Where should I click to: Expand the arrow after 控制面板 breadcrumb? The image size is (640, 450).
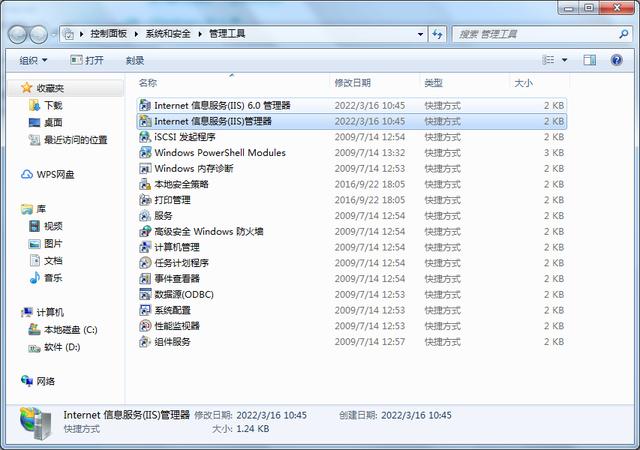[x=136, y=34]
